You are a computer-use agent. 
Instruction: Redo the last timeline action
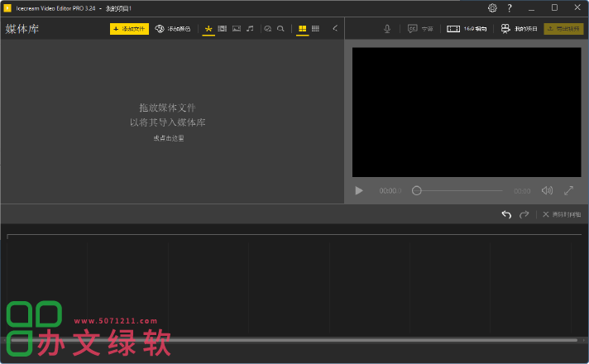(x=524, y=214)
